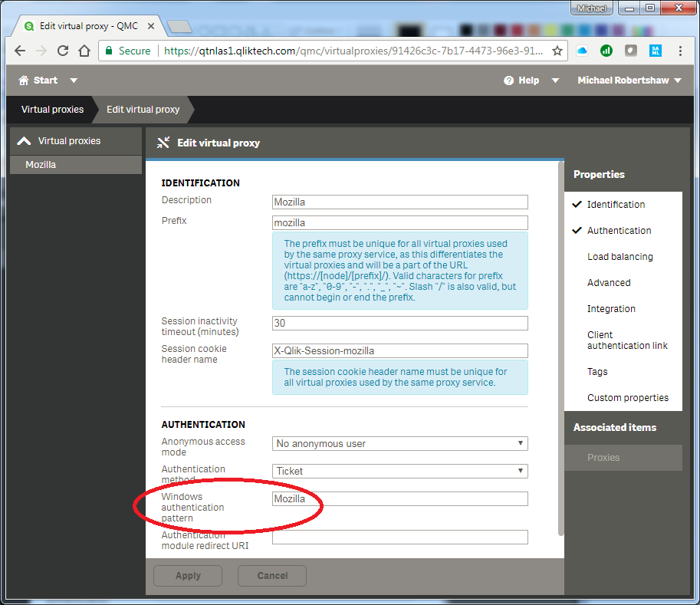
Task: Click the browser forward arrow
Action: point(41,51)
